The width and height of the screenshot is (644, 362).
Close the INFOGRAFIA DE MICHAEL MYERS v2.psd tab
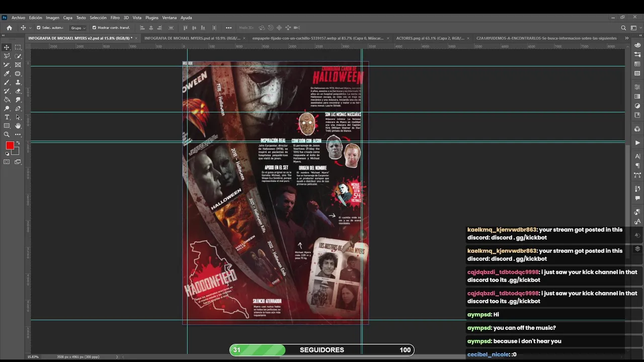click(x=136, y=38)
